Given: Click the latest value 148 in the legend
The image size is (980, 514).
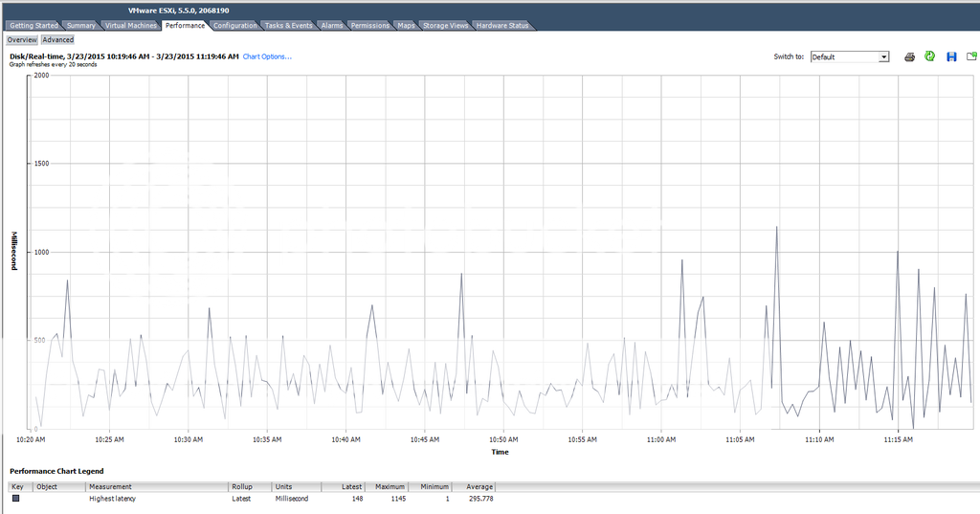Looking at the screenshot, I should [358, 499].
